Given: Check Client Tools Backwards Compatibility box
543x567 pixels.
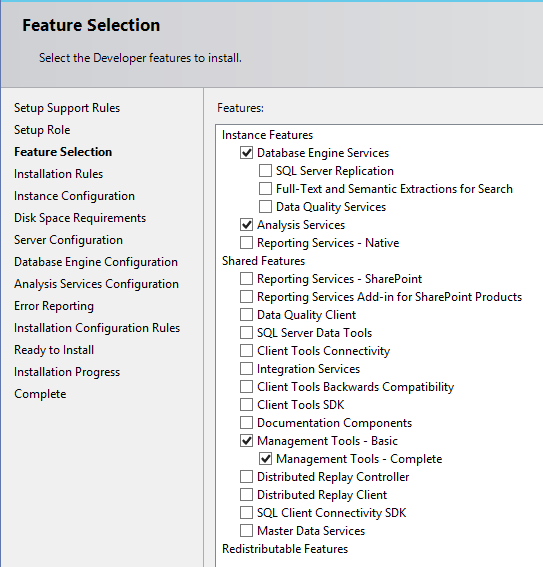Looking at the screenshot, I should tap(247, 387).
